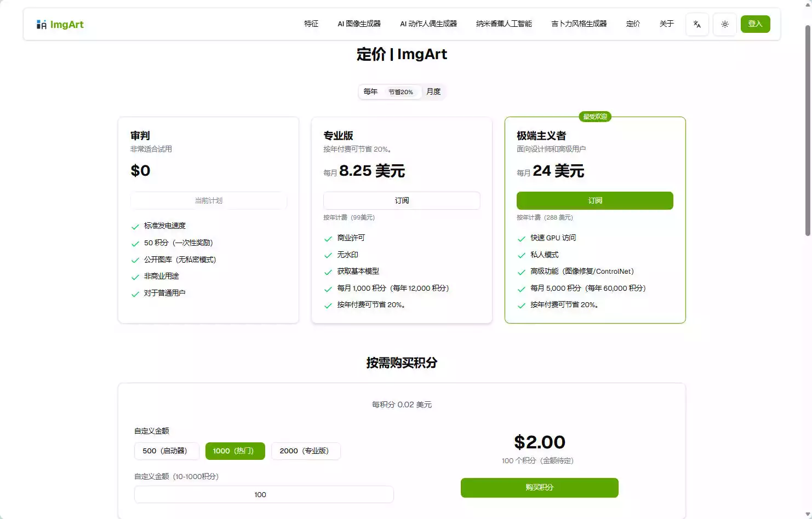
Task: Click the 获取基本模型 feature line
Action: pyautogui.click(x=358, y=271)
